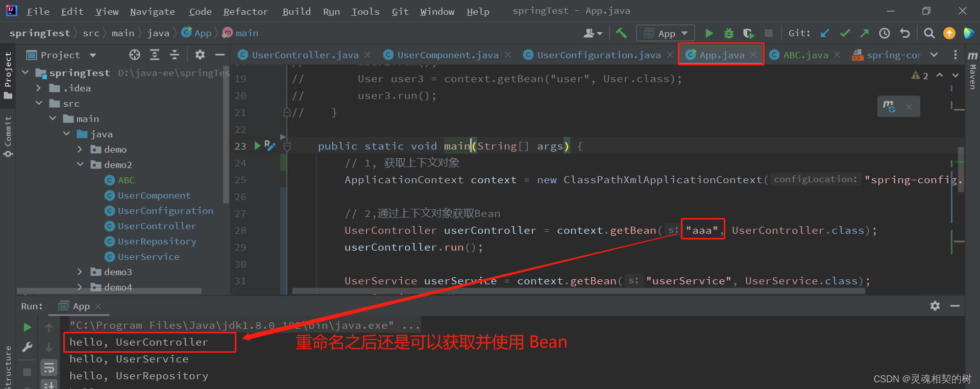Open the App run configuration dropdown

[x=666, y=33]
